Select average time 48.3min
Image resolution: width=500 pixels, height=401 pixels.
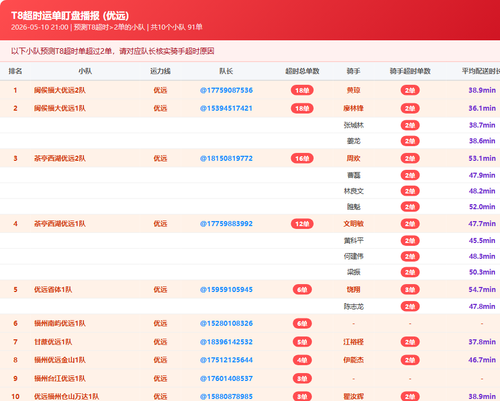[x=482, y=256]
